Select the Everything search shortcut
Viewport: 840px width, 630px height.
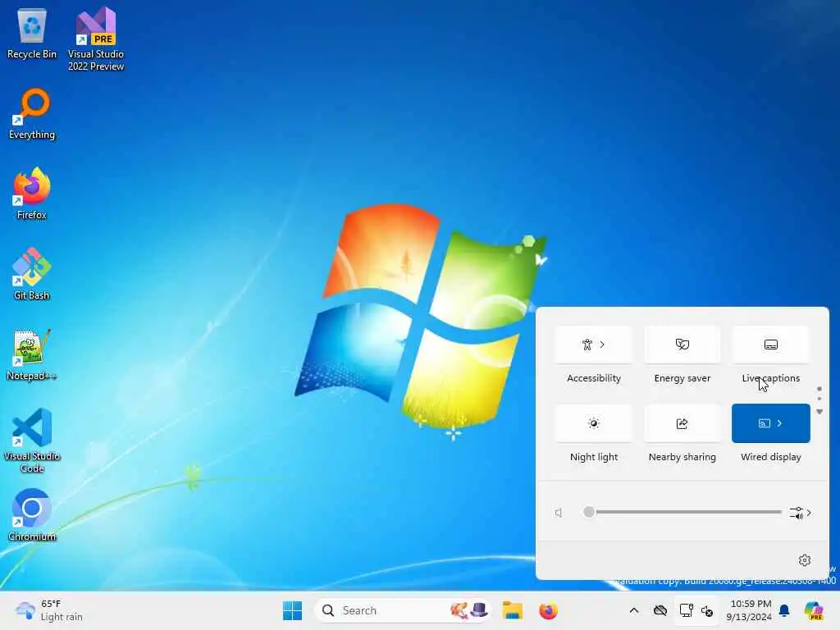(x=32, y=113)
